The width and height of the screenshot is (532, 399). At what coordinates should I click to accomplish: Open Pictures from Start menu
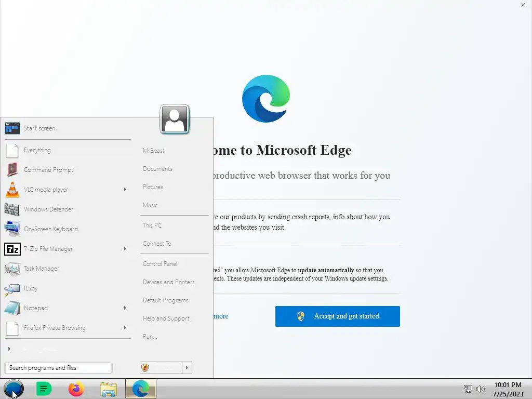point(153,187)
